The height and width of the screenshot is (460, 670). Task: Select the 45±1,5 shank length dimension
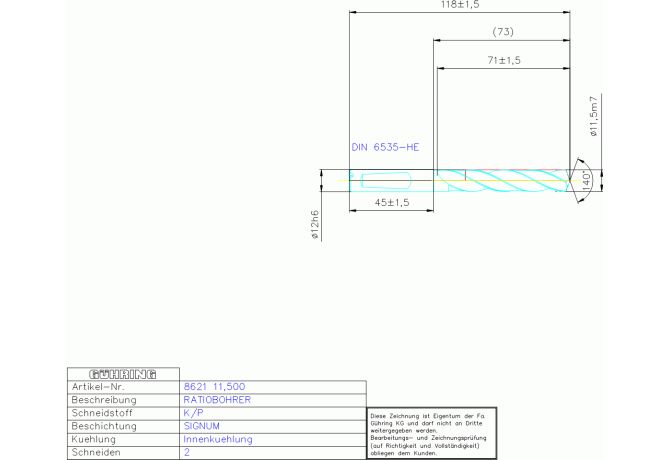[392, 203]
